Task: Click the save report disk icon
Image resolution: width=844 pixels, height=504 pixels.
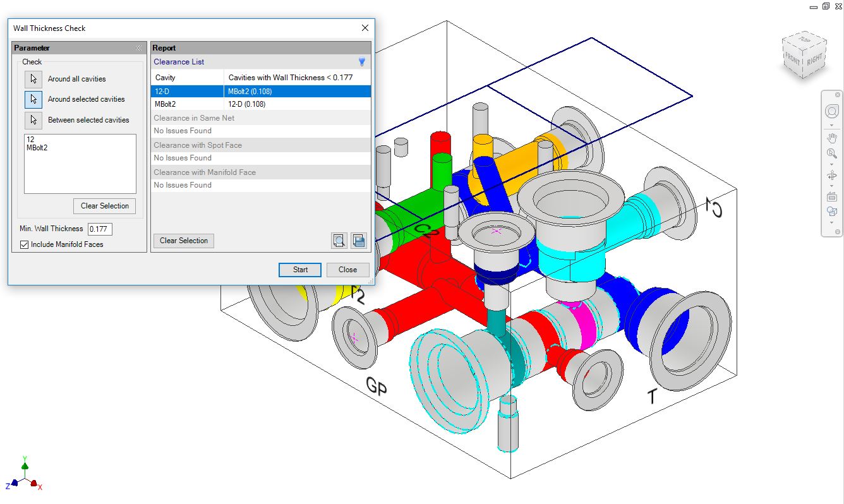Action: tap(359, 241)
